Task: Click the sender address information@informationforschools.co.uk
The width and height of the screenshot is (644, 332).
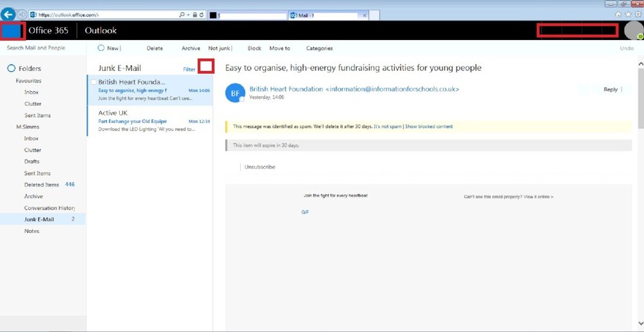Action: coord(392,89)
